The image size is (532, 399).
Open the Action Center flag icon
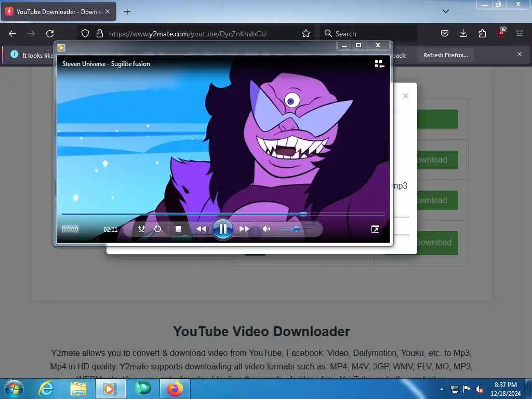pos(467,389)
